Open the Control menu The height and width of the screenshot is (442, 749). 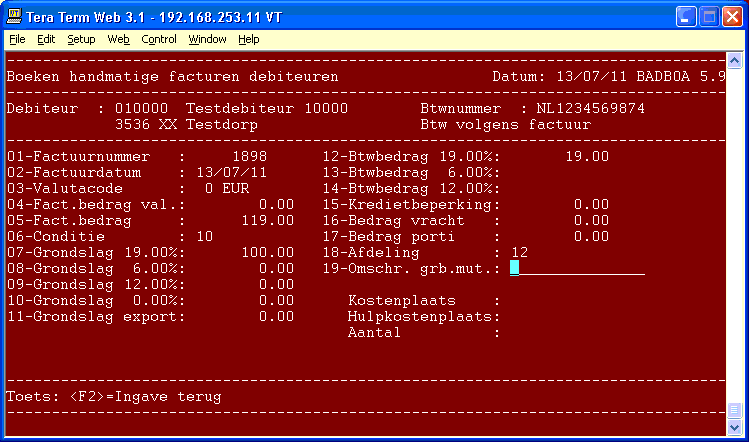point(158,39)
